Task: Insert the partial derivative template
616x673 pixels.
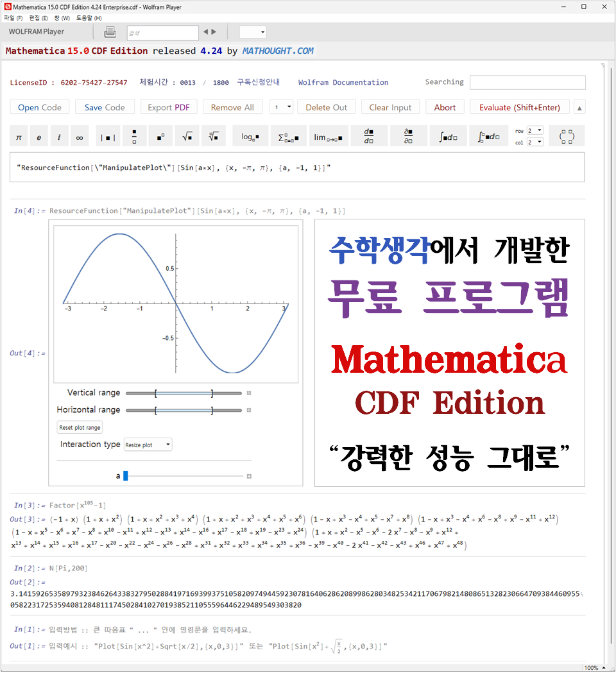Action: 408,137
